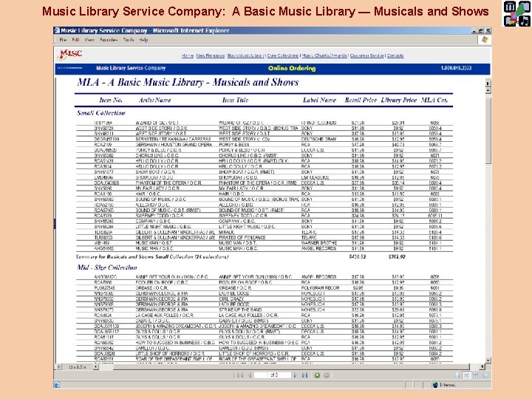Click 'STRIKE UP THE BAND' item title

(x=241, y=310)
